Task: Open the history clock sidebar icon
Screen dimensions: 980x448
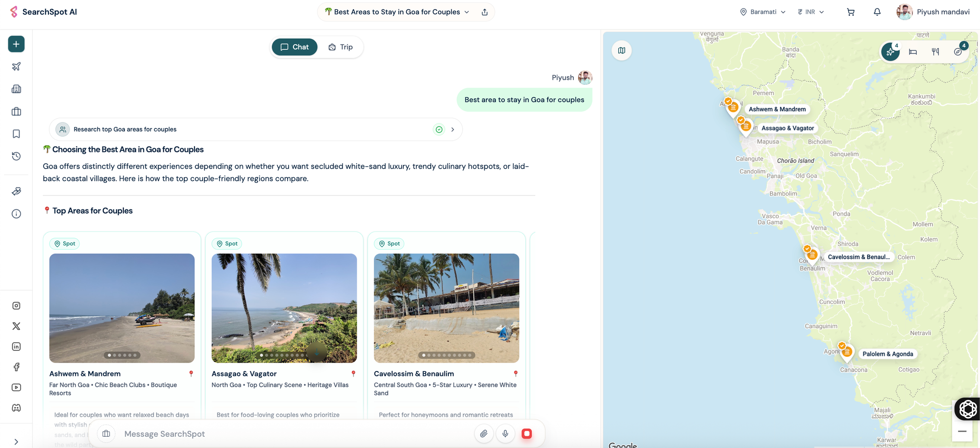Action: tap(16, 156)
